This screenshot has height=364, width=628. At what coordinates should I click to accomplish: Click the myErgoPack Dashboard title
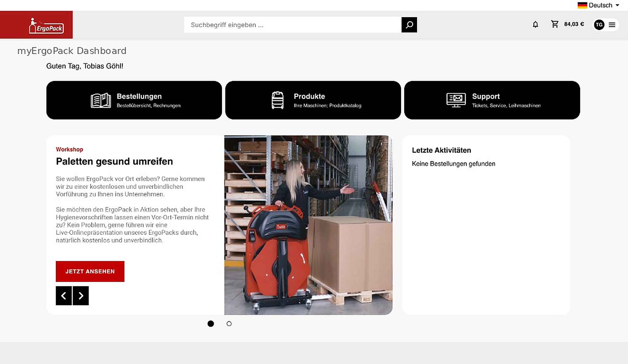click(72, 51)
